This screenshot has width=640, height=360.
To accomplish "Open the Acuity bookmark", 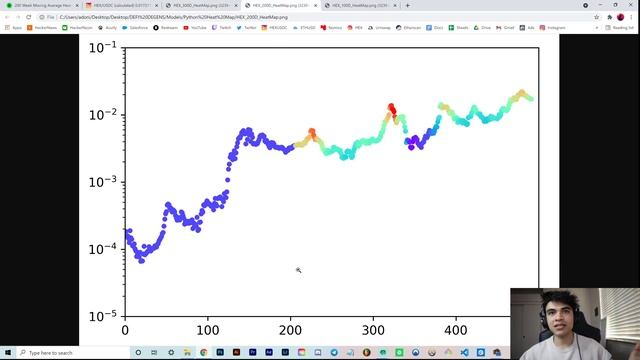I will pos(107,28).
